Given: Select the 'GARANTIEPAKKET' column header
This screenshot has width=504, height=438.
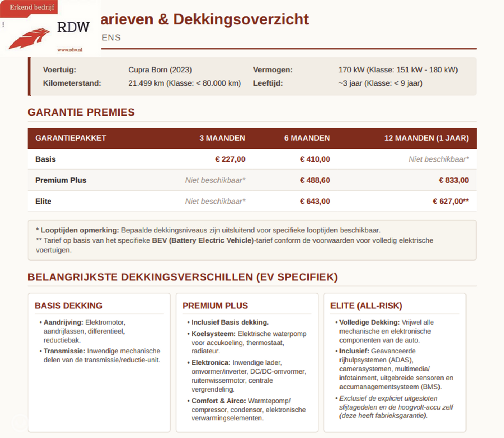Looking at the screenshot, I should coord(71,138).
